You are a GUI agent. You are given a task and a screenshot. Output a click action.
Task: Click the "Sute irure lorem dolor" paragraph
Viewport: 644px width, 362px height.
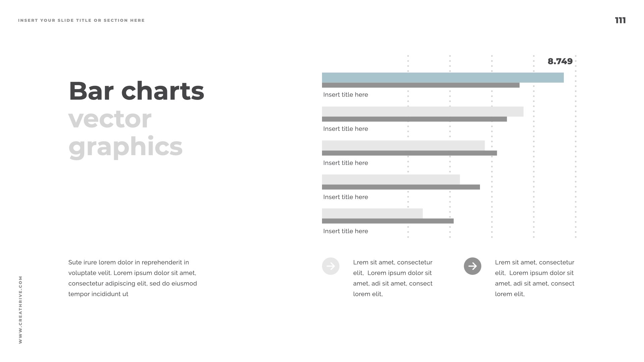point(132,278)
